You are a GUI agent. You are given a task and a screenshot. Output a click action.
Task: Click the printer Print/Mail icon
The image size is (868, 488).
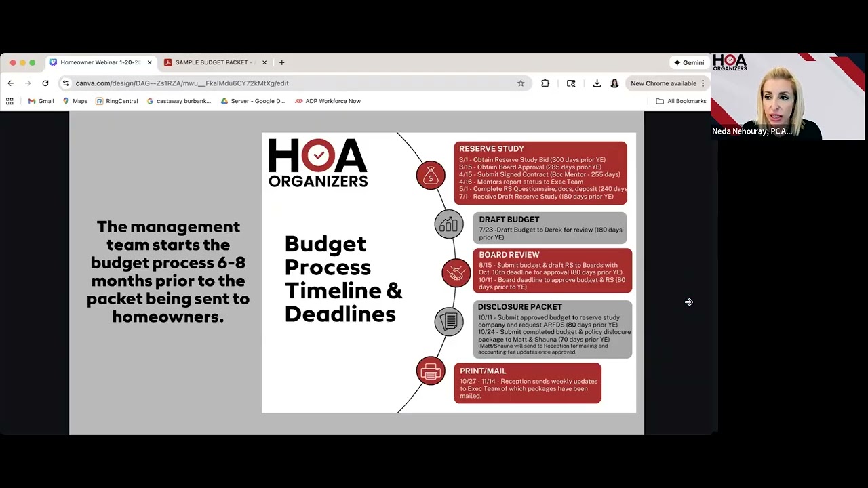pyautogui.click(x=431, y=371)
